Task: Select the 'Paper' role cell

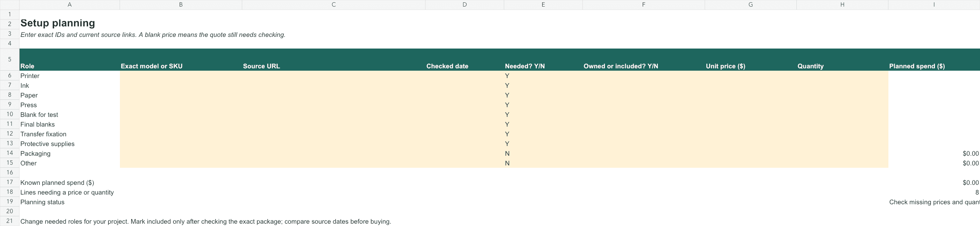Action: pyautogui.click(x=69, y=95)
